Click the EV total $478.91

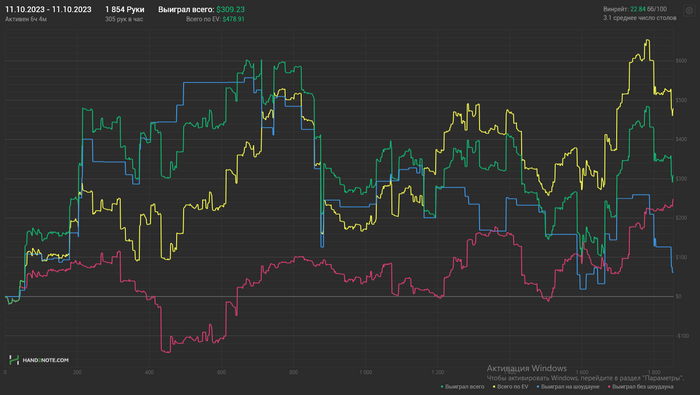(x=233, y=19)
